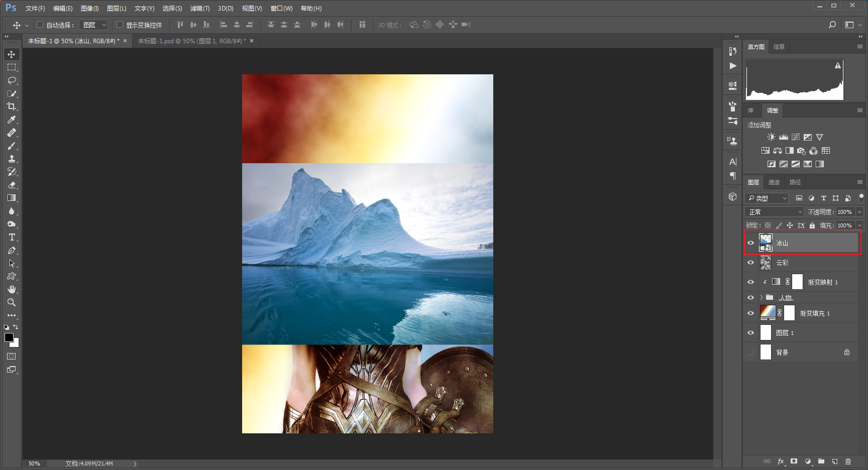Image resolution: width=868 pixels, height=470 pixels.
Task: Create a new layer
Action: [x=835, y=461]
